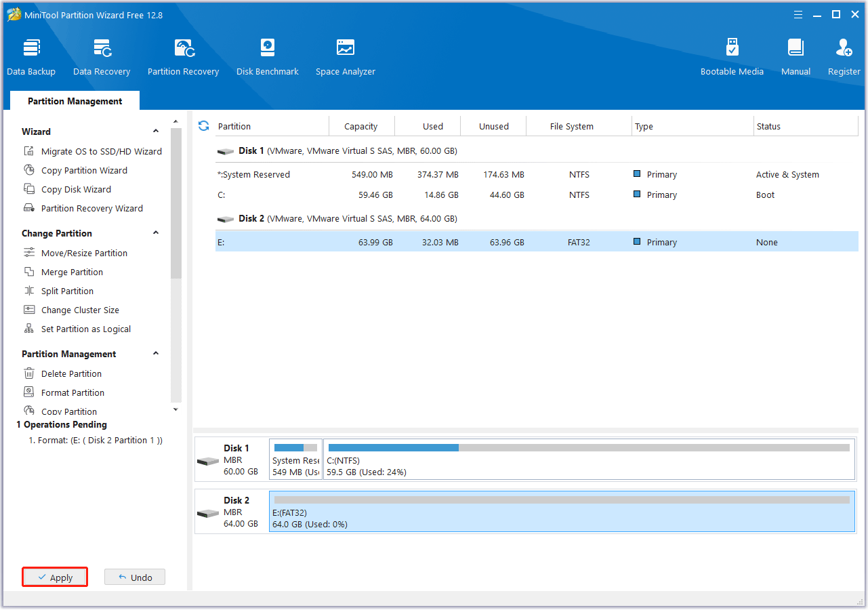The width and height of the screenshot is (868, 610).
Task: Open Partition Recovery Wizard in sidebar
Action: [83, 208]
